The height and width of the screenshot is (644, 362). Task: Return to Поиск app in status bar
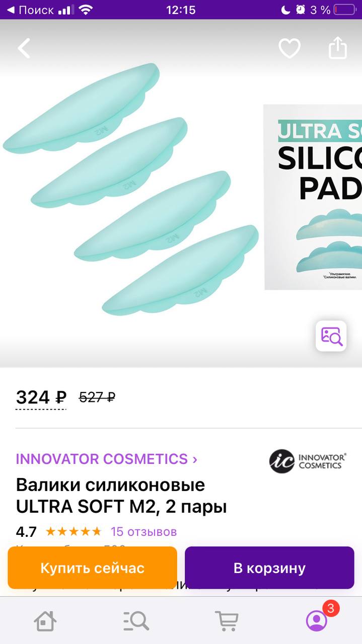[x=30, y=10]
